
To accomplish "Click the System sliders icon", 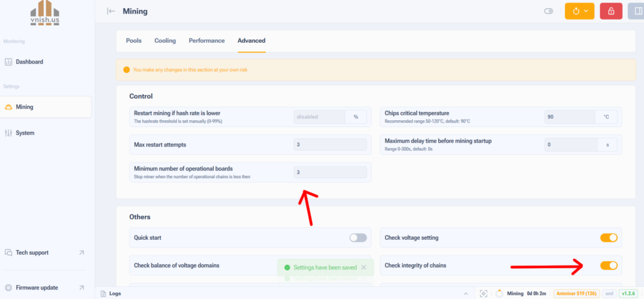I will pyautogui.click(x=9, y=133).
